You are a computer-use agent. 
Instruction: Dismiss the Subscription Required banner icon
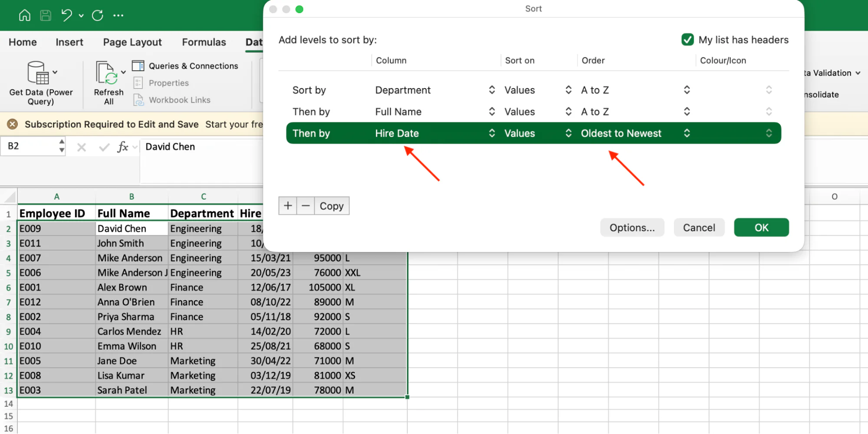13,125
